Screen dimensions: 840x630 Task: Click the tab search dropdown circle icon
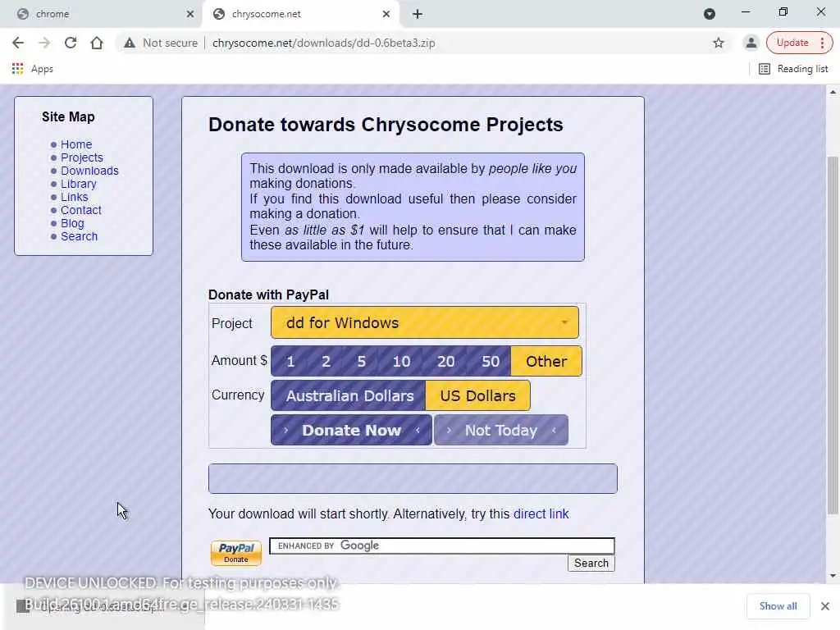click(710, 14)
